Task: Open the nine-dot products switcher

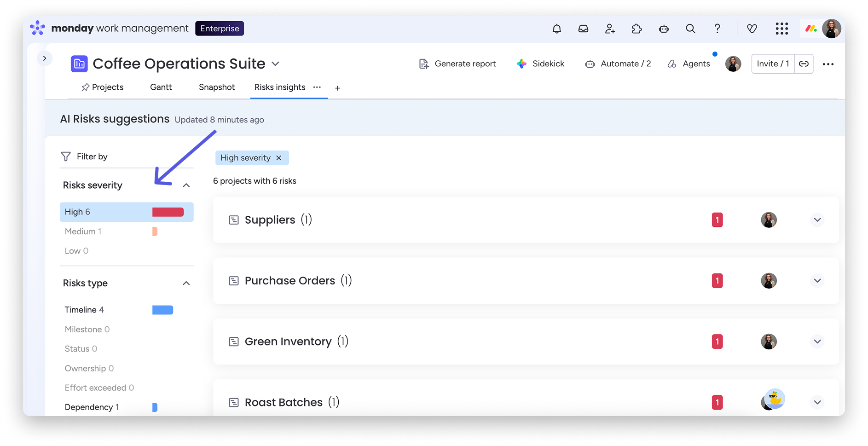Action: tap(781, 29)
